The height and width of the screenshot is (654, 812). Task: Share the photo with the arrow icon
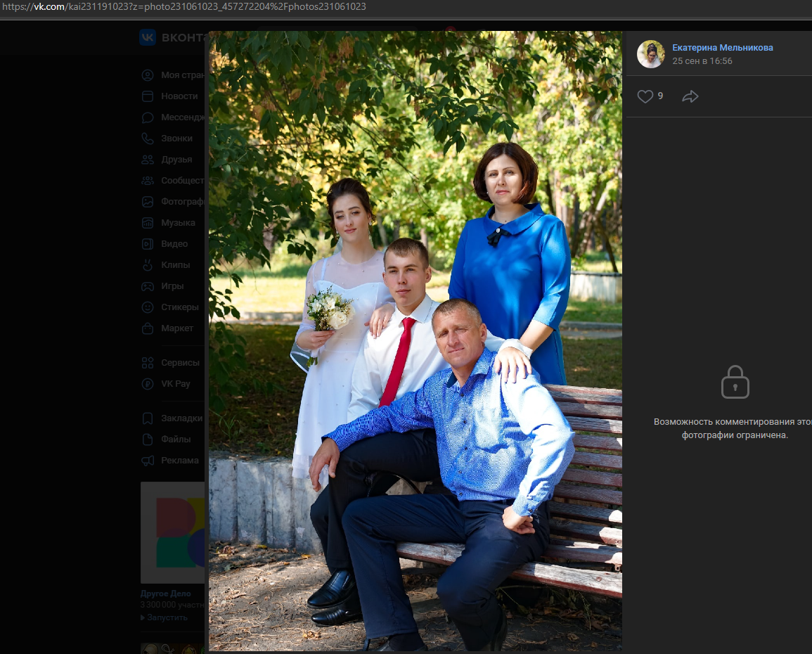(x=690, y=96)
